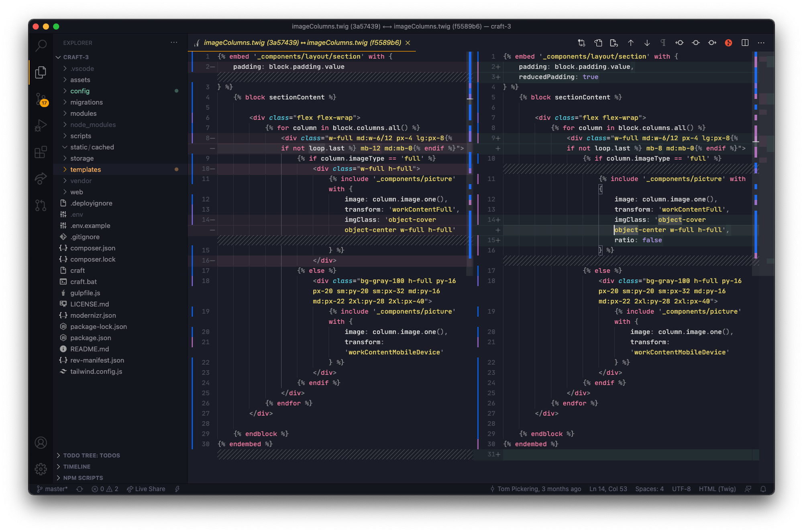Image resolution: width=803 pixels, height=532 pixels.
Task: Jump to the next diff change arrow
Action: pyautogui.click(x=647, y=43)
